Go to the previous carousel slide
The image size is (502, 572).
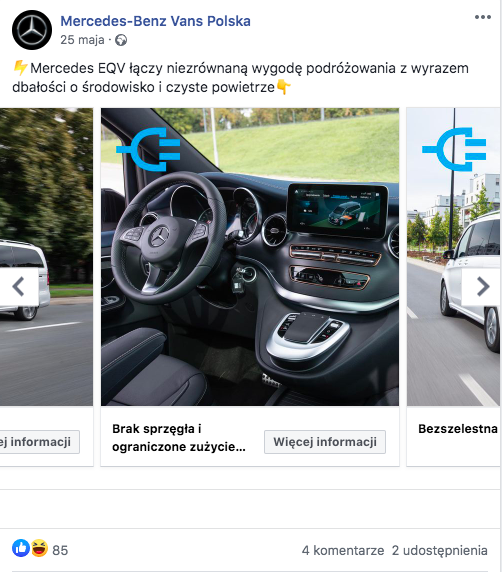pos(19,287)
